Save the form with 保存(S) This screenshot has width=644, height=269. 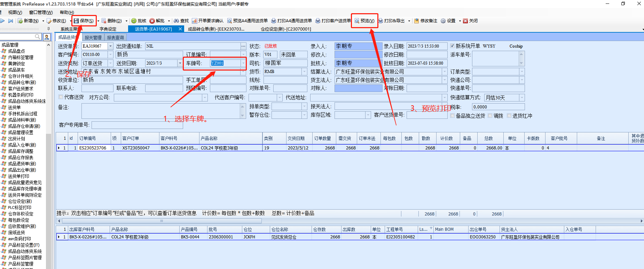(x=84, y=21)
